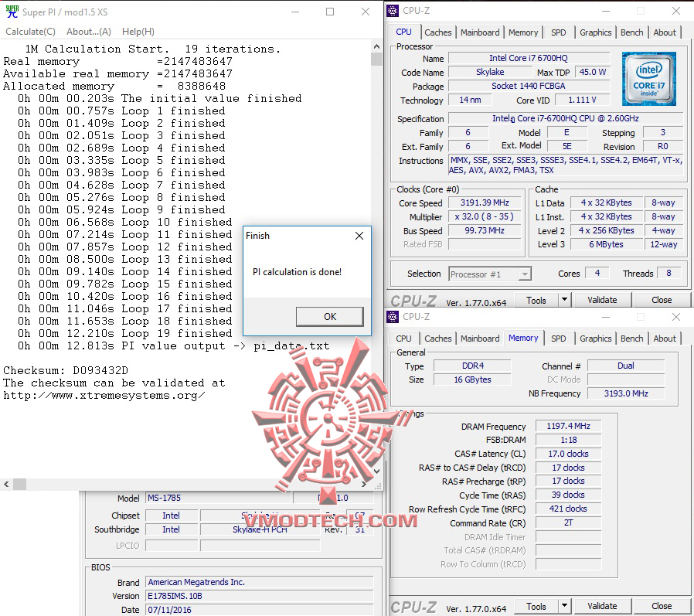Viewport: 694px width, 616px height.
Task: Minimize the bottom CPU-Z window
Action: click(606, 317)
